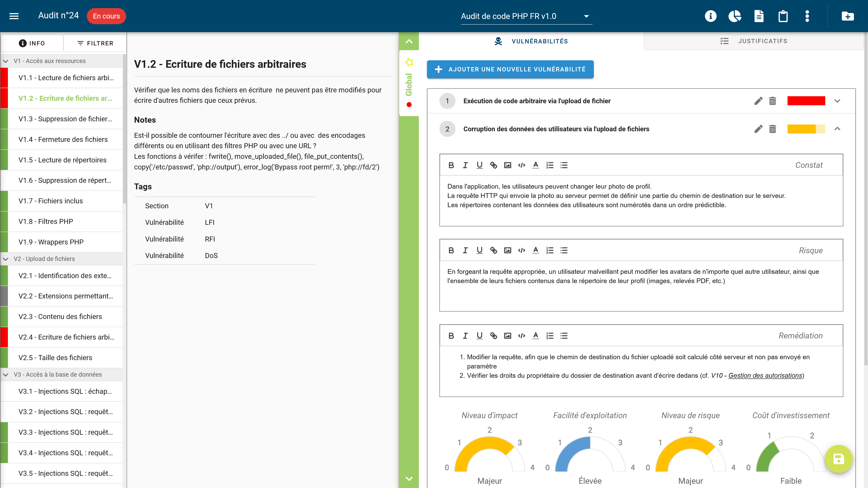Open the hamburger navigation menu
868x488 pixels.
coord(14,16)
